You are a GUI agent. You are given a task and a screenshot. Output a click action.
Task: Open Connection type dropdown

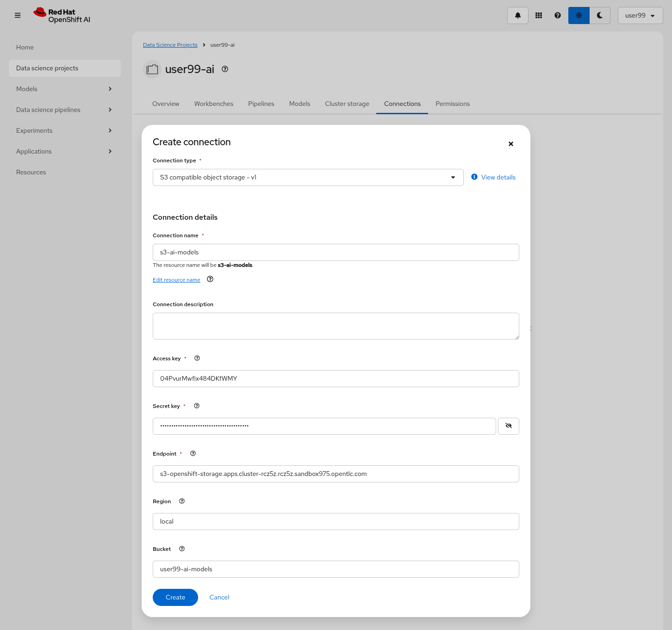(308, 177)
